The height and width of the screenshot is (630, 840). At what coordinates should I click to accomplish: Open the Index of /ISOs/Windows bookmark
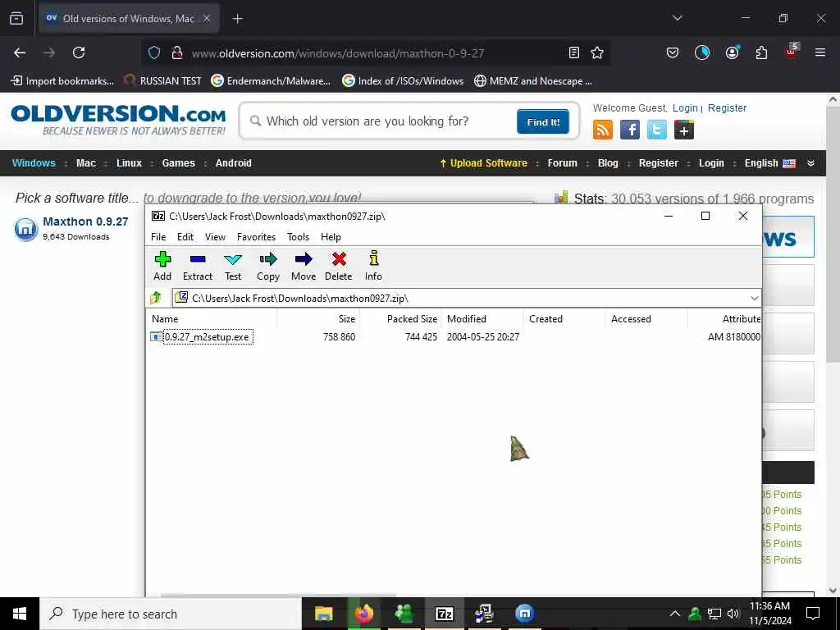click(x=403, y=81)
